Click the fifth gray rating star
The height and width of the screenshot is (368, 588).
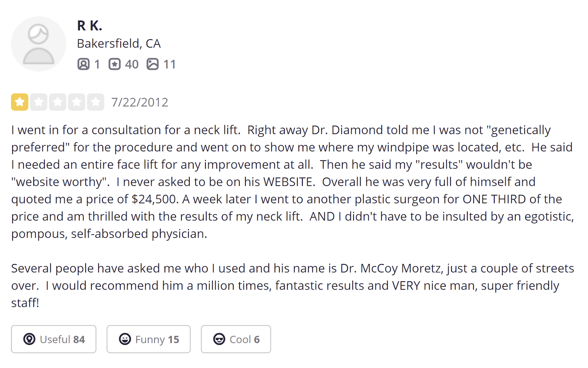[96, 102]
